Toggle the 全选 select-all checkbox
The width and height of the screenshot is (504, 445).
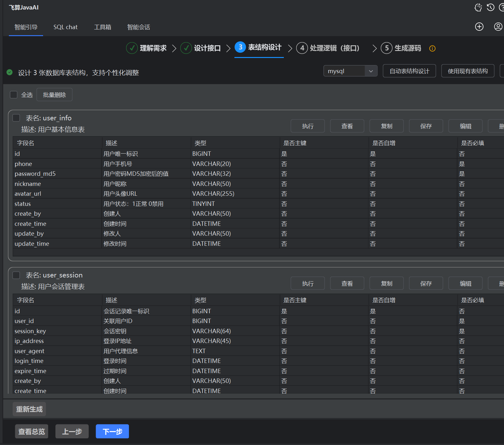coord(14,95)
